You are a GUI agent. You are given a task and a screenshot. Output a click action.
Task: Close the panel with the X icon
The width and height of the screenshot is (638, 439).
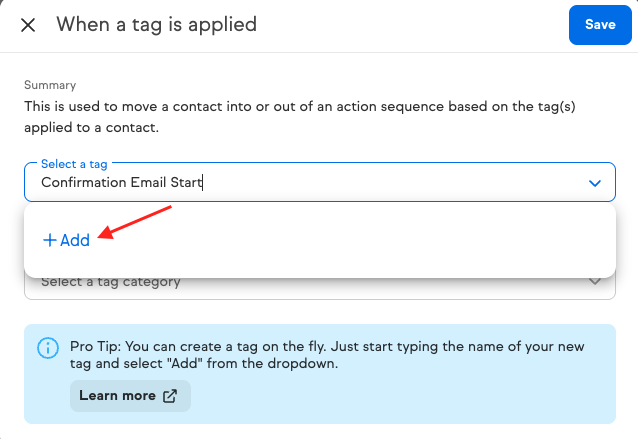point(28,25)
